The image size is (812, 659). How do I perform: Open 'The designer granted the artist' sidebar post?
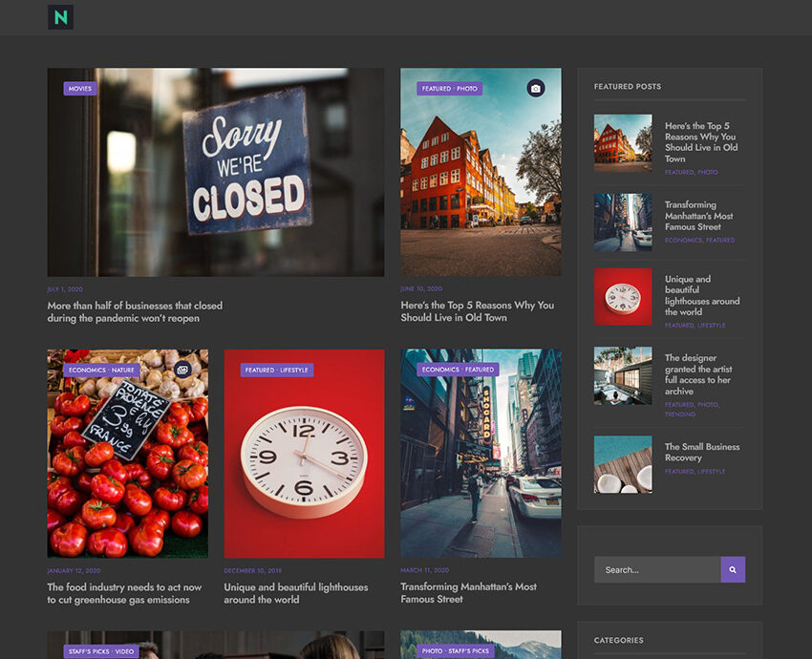(698, 374)
